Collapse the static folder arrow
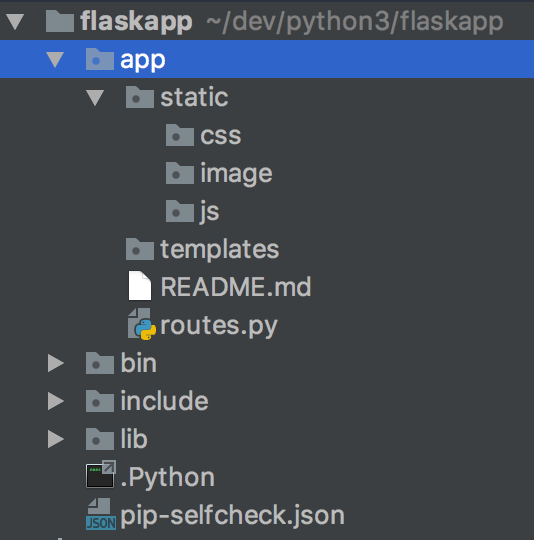 click(x=95, y=97)
